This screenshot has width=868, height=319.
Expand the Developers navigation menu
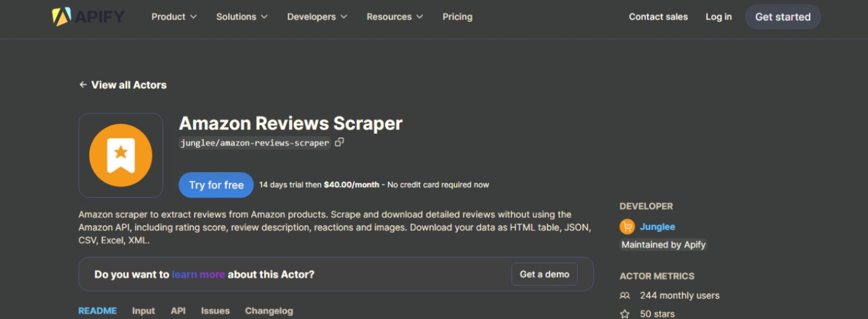(x=317, y=17)
